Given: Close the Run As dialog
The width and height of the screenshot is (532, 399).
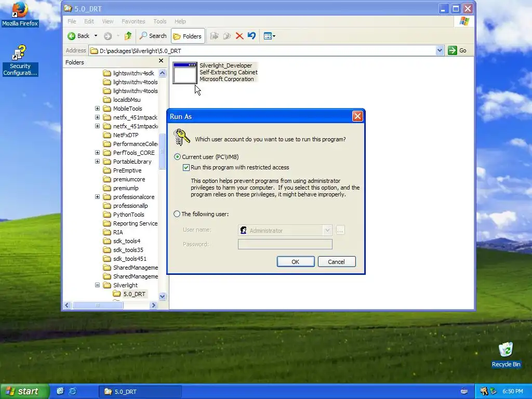Looking at the screenshot, I should pos(357,116).
